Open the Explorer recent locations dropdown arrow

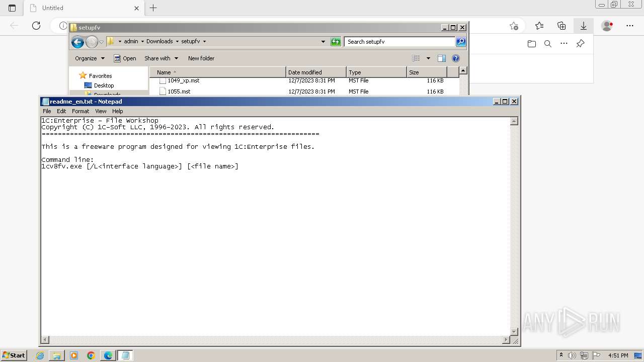pos(101,42)
